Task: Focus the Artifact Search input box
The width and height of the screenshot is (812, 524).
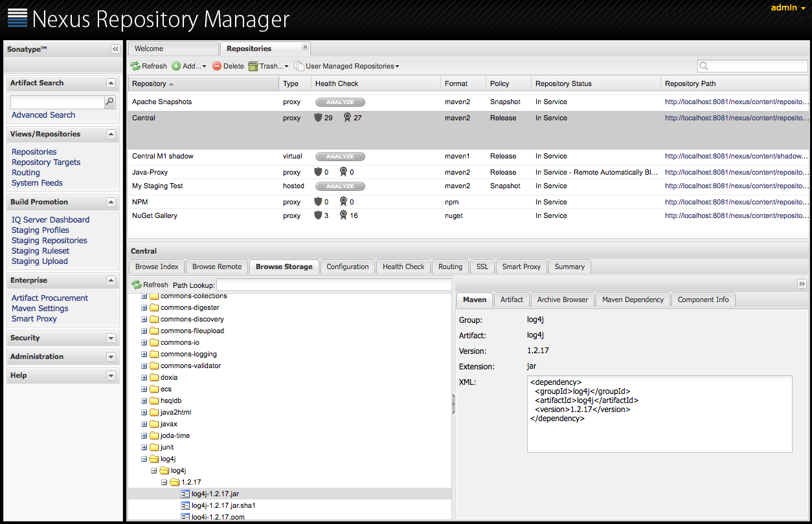Action: click(x=58, y=102)
